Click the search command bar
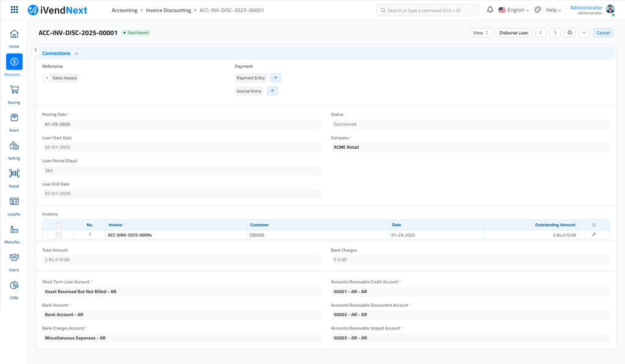 click(x=427, y=10)
